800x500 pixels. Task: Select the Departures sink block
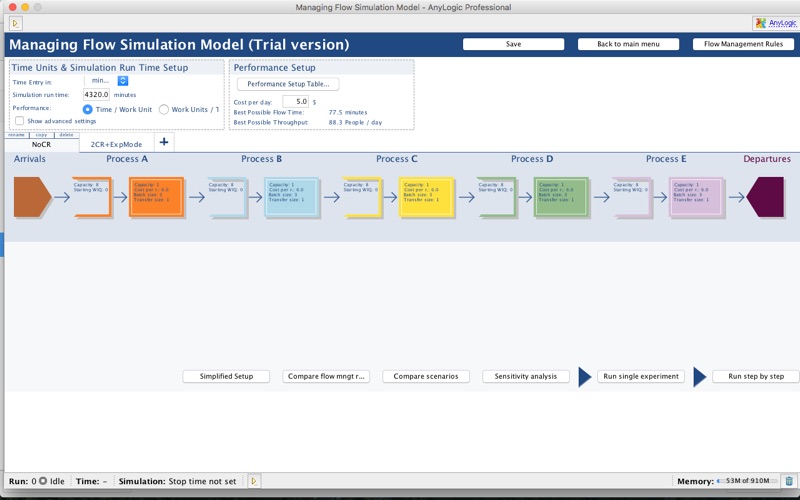click(x=765, y=197)
